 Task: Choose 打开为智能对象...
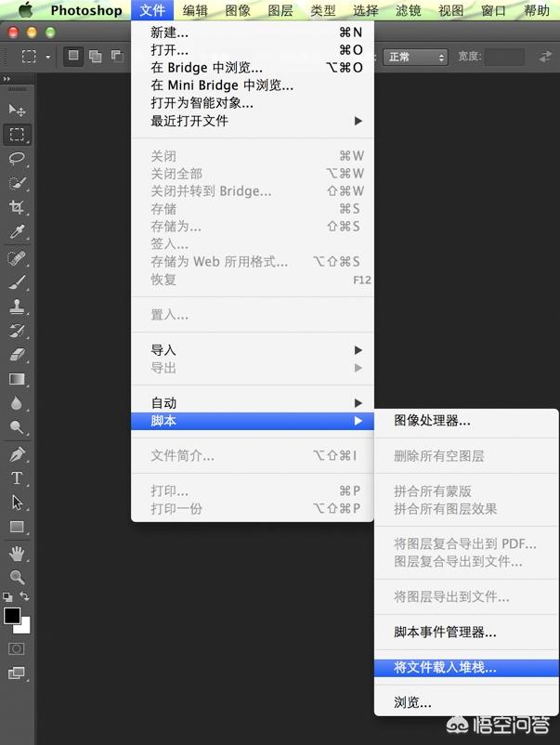click(x=253, y=102)
